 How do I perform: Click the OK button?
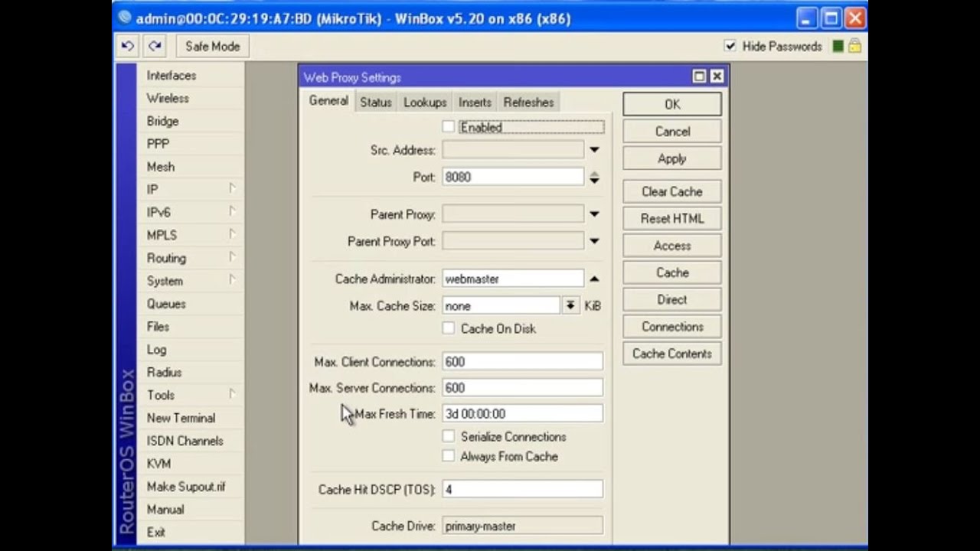tap(672, 104)
